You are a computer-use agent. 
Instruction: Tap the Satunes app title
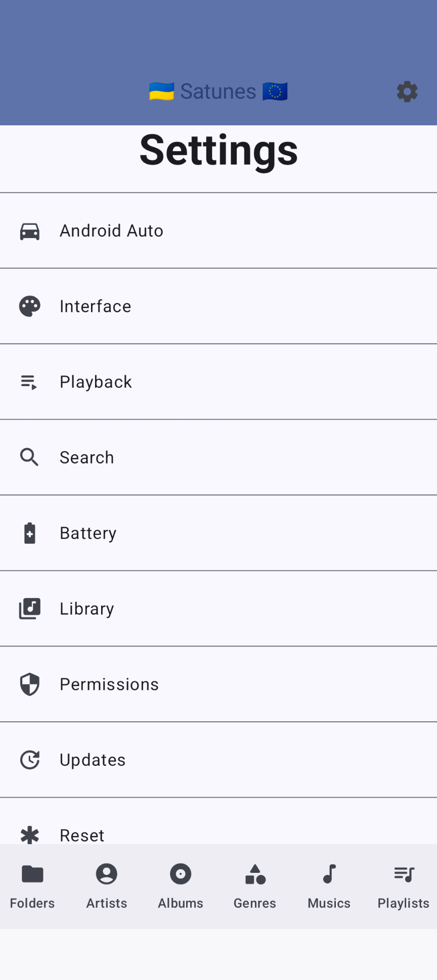pyautogui.click(x=218, y=92)
